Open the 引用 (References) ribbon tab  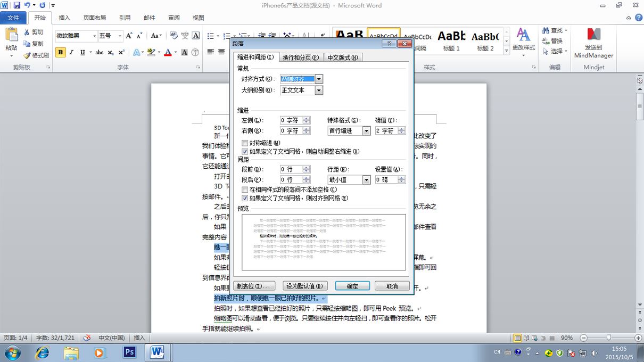(125, 18)
